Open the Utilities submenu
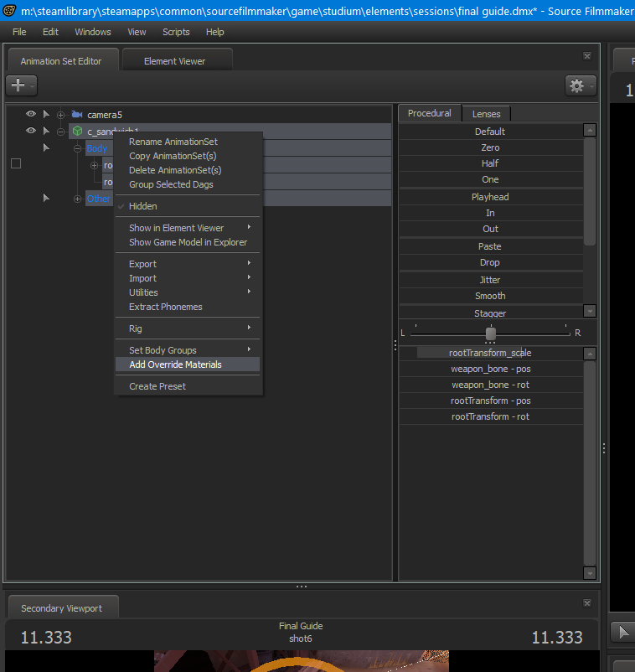Viewport: 635px width, 672px height. point(188,292)
